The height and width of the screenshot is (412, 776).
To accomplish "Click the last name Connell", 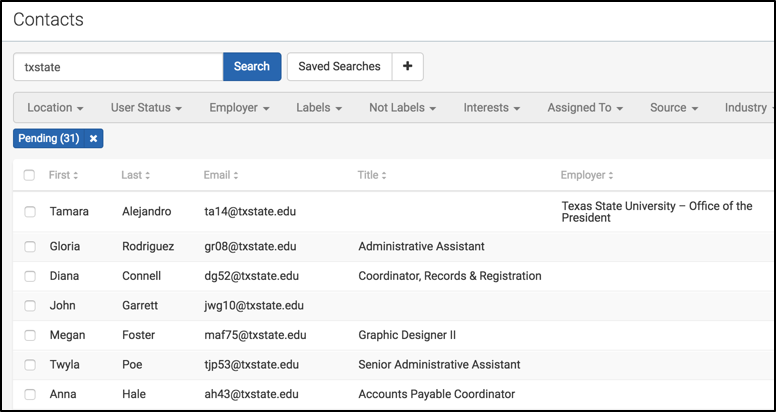I will (142, 276).
